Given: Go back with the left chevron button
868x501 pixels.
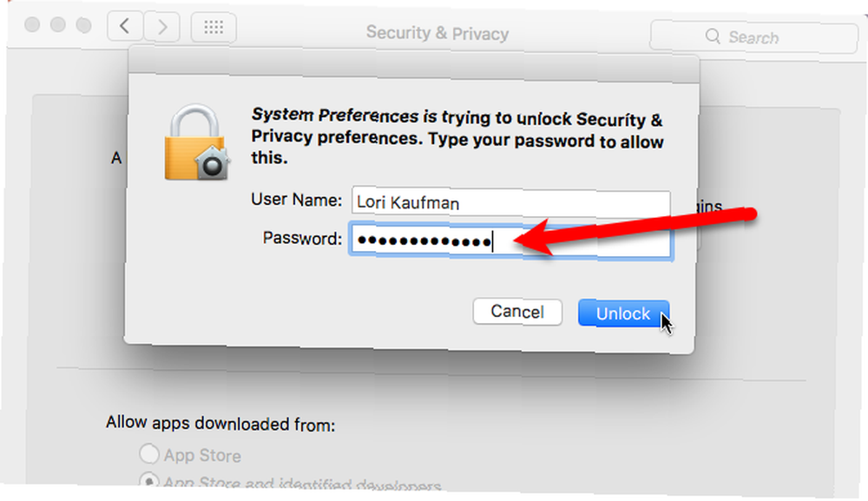Looking at the screenshot, I should click(x=125, y=26).
